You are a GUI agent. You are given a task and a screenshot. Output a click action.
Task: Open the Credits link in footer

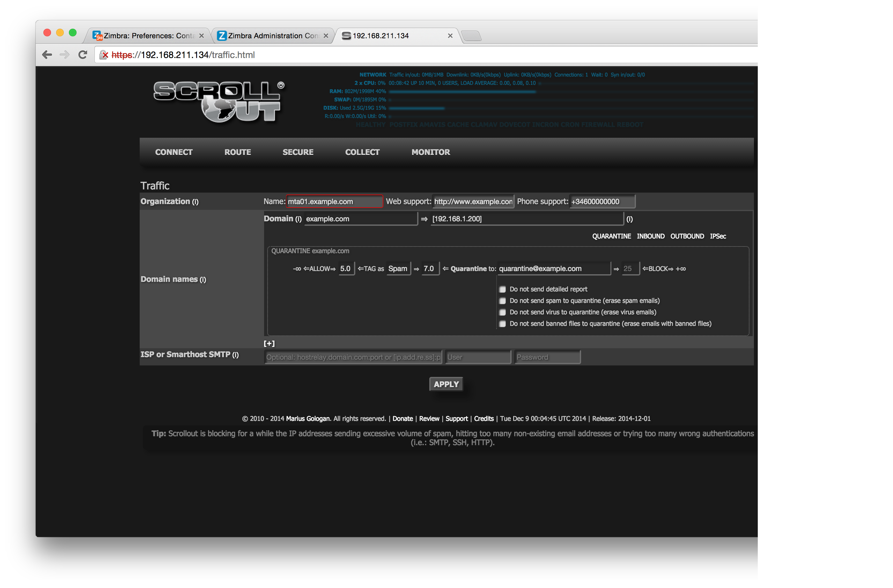(483, 419)
